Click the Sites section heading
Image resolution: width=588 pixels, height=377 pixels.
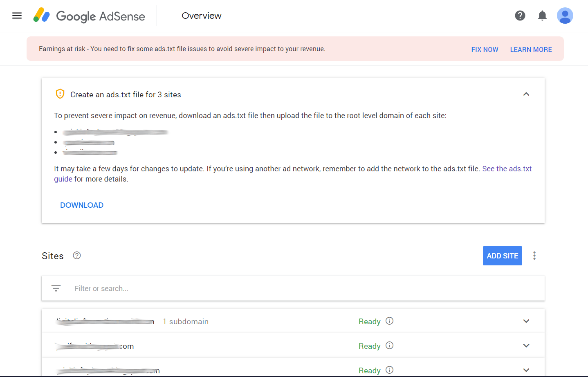click(x=53, y=256)
